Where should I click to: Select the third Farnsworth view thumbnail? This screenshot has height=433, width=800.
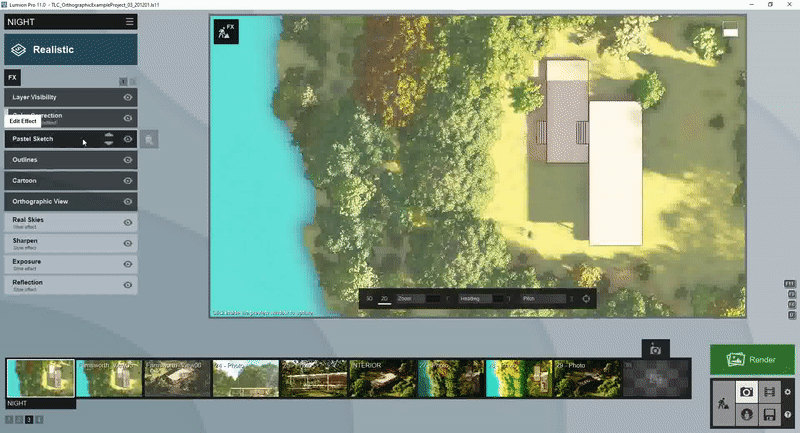tap(178, 378)
